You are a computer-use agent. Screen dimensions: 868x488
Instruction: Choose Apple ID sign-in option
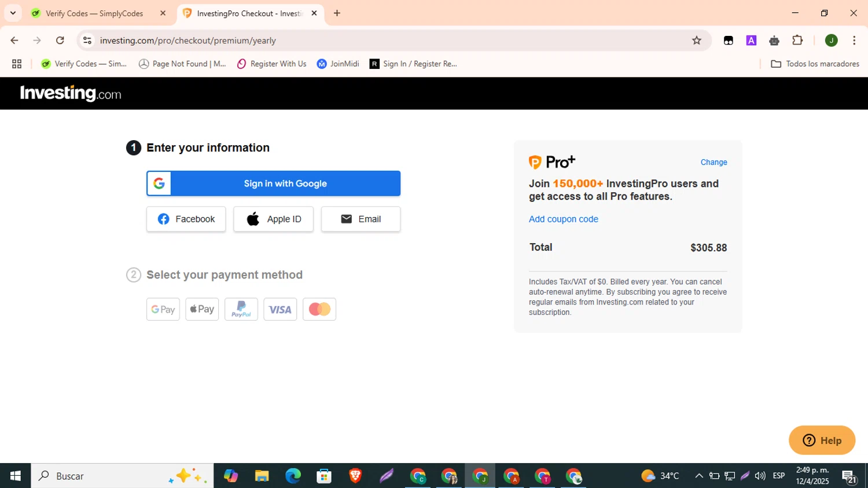point(273,219)
